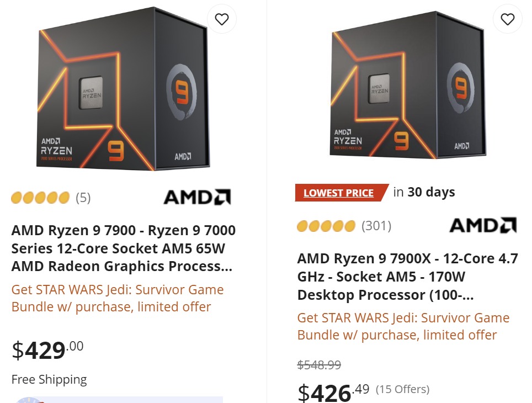532x403 pixels.
Task: Add Ryzen 9 7900 to wishlist heart
Action: (222, 20)
